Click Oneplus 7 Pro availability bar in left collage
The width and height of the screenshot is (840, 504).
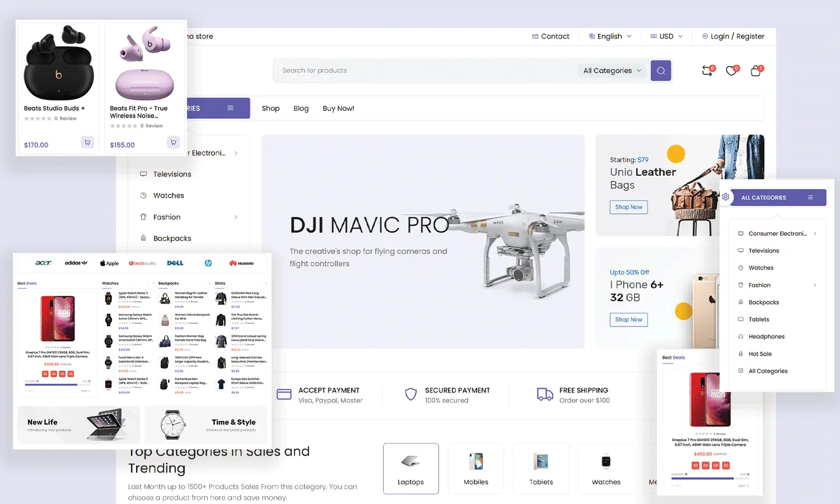[58, 384]
